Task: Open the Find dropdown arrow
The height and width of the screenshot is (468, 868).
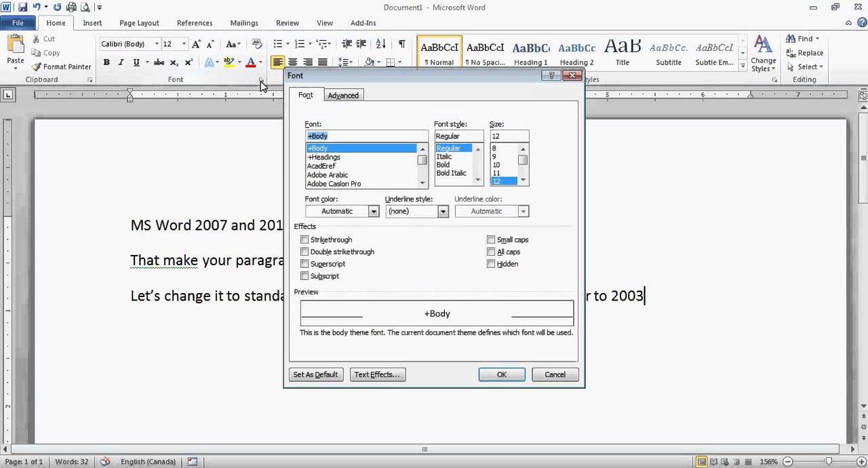Action: coord(817,39)
